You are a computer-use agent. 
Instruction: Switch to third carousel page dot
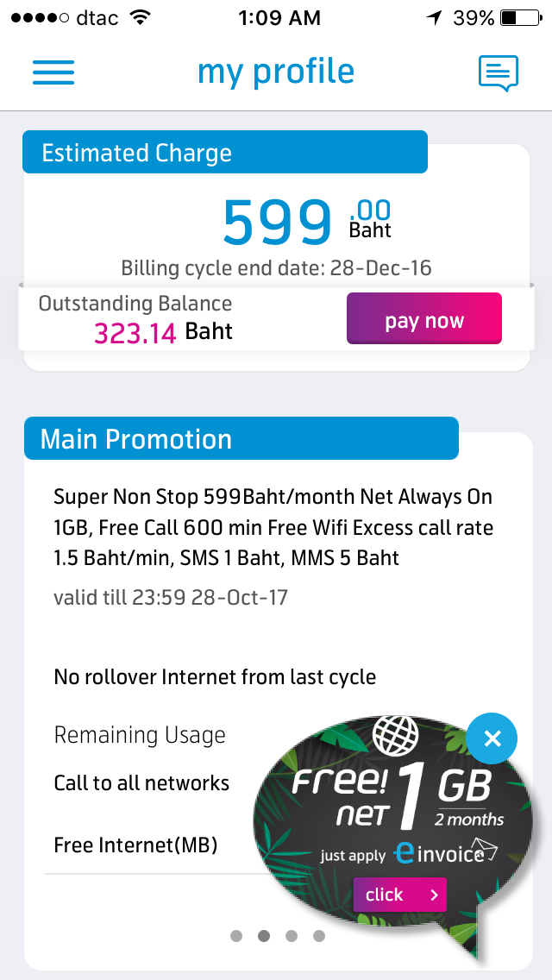click(292, 936)
